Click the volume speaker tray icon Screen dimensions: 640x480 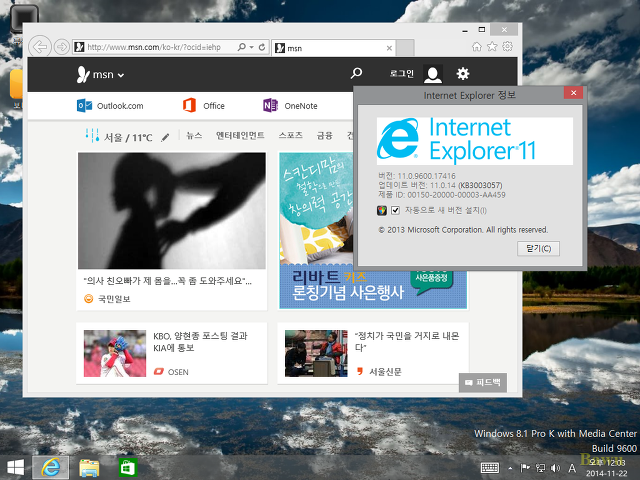point(555,468)
